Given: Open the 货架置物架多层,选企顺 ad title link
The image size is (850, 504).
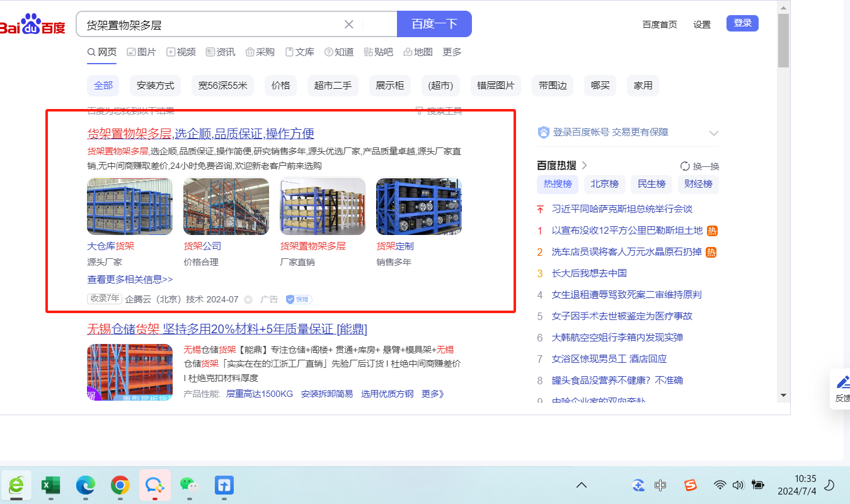Looking at the screenshot, I should pyautogui.click(x=200, y=134).
